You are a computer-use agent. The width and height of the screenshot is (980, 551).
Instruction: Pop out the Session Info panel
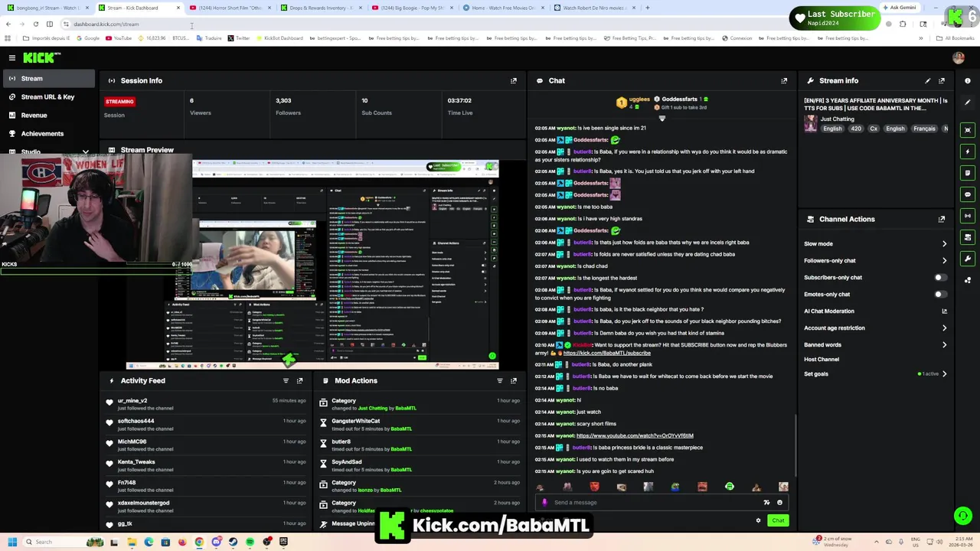pos(514,80)
